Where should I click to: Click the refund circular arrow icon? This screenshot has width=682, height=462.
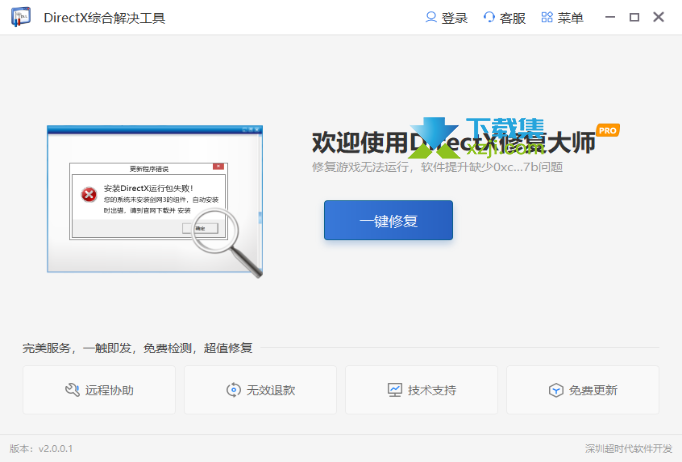click(234, 390)
